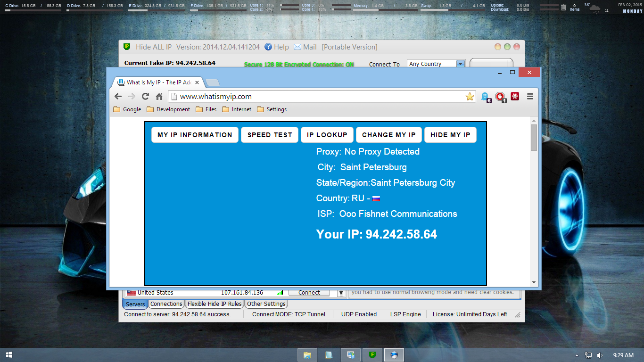The height and width of the screenshot is (362, 644).
Task: Open the Windows Start button
Action: coord(9,355)
